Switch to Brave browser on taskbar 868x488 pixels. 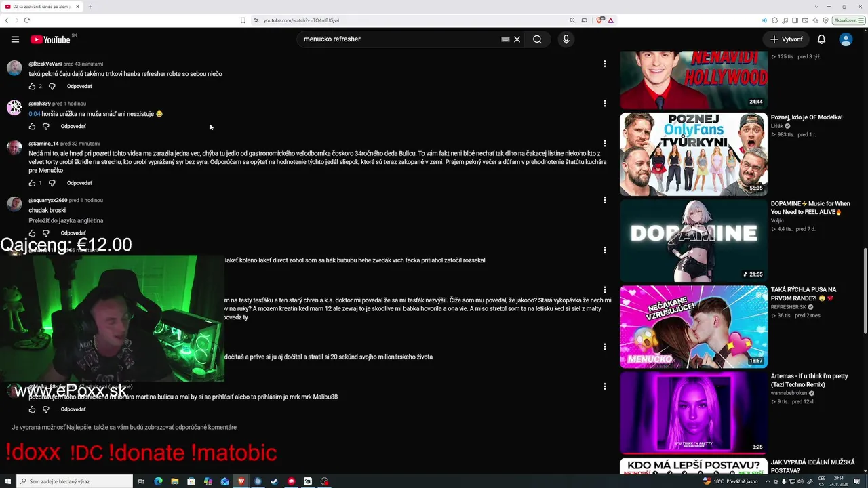(x=241, y=481)
